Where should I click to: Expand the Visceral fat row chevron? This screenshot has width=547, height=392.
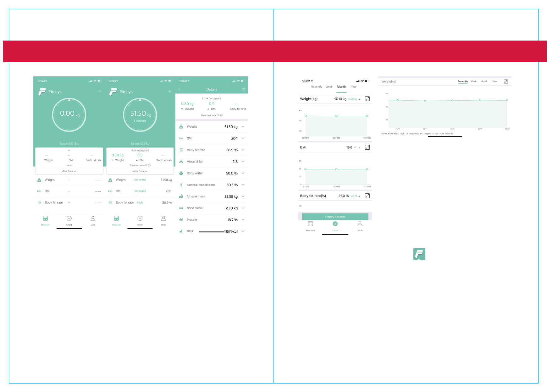click(243, 162)
